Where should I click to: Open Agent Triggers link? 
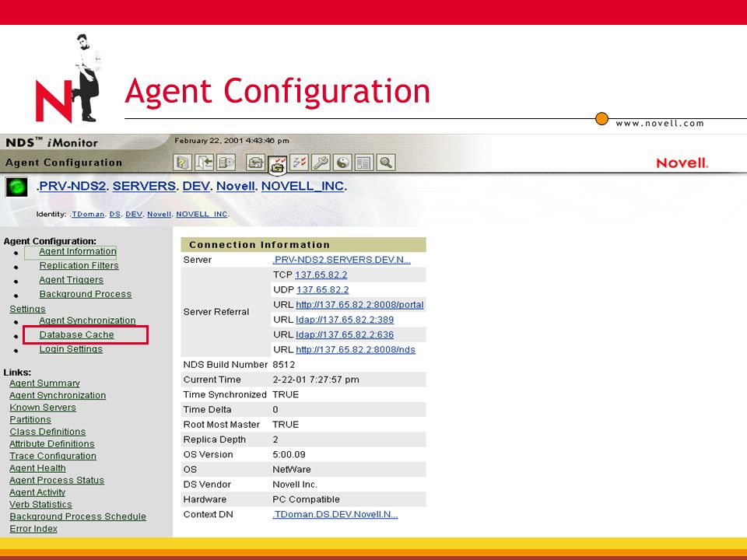[x=72, y=280]
